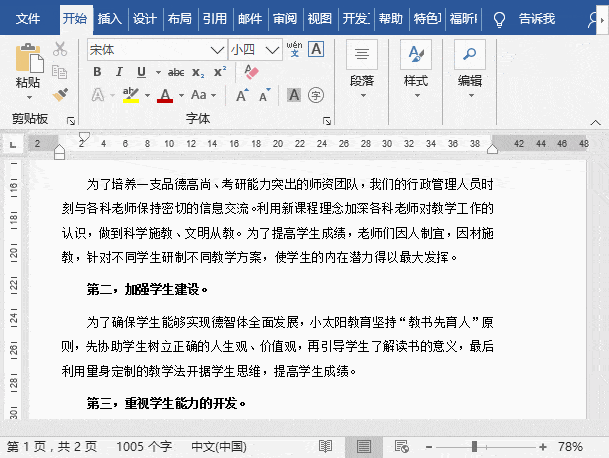Screen dimensions: 609x458
Task: Click the 1005 个字 word count in status bar
Action: point(144,446)
